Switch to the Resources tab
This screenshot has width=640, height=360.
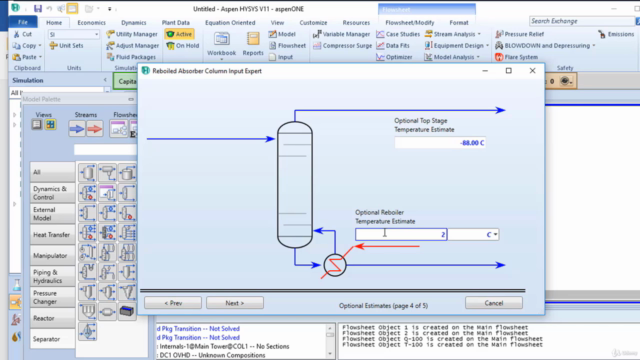pyautogui.click(x=356, y=22)
